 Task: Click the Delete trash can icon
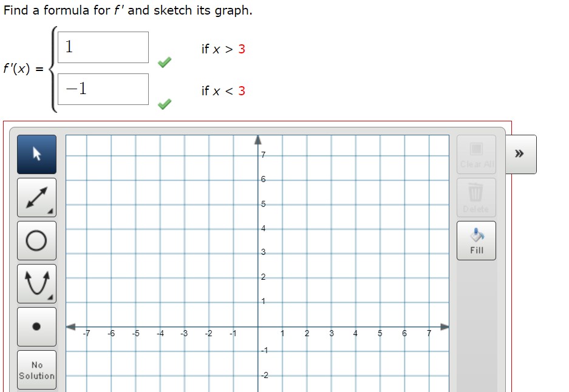476,194
